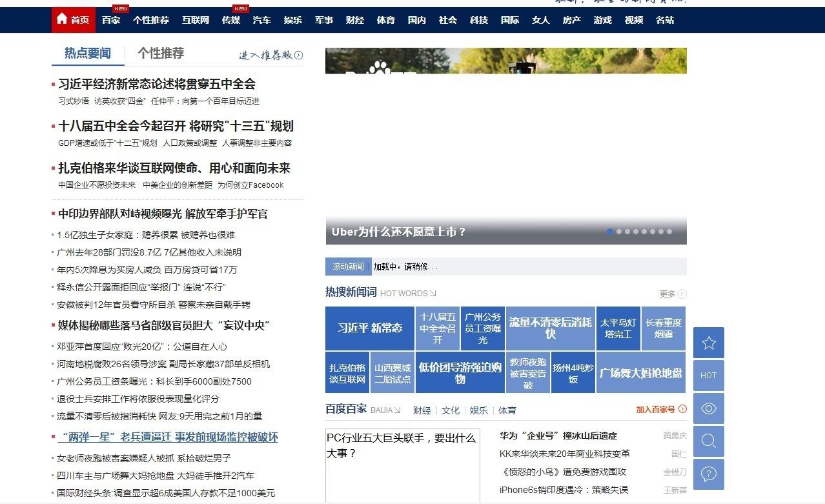Open headline 媒体揭秘哪些落马省部级官员胆大
This screenshot has height=504, width=825.
point(164,325)
